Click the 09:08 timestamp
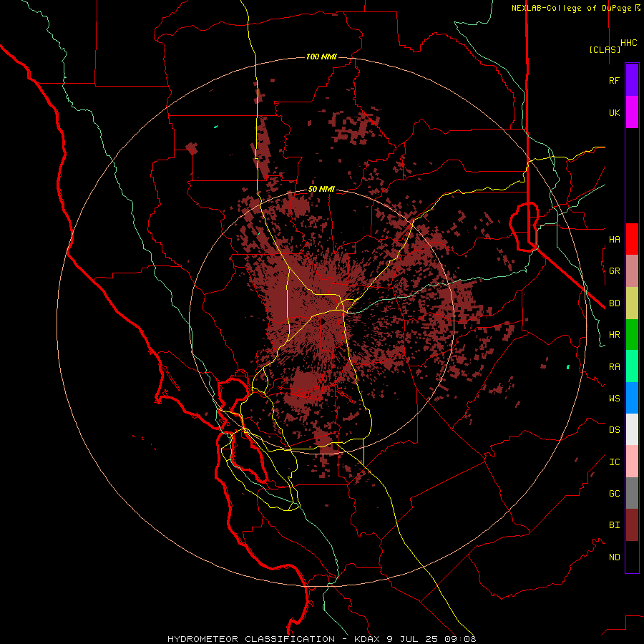 pos(459,639)
